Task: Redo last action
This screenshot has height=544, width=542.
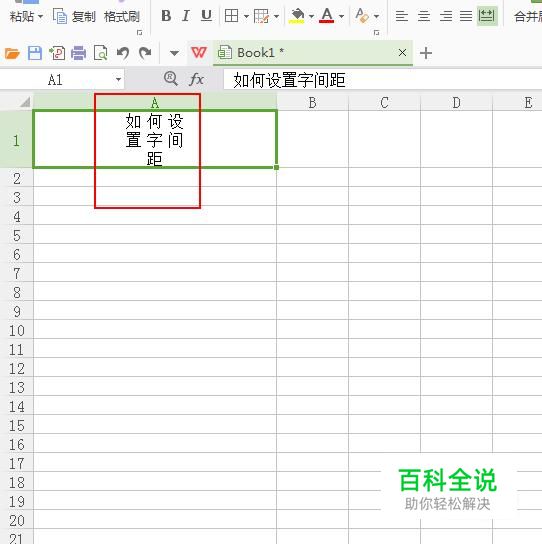Action: pos(145,53)
